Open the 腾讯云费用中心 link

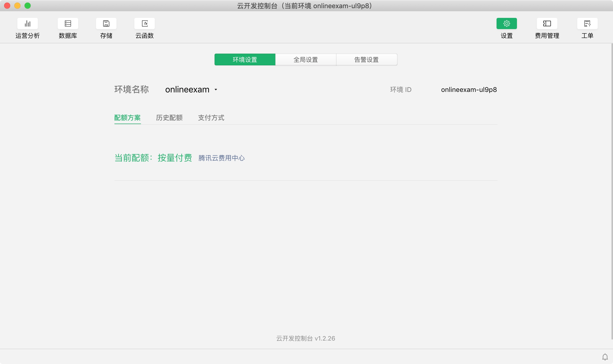tap(221, 158)
